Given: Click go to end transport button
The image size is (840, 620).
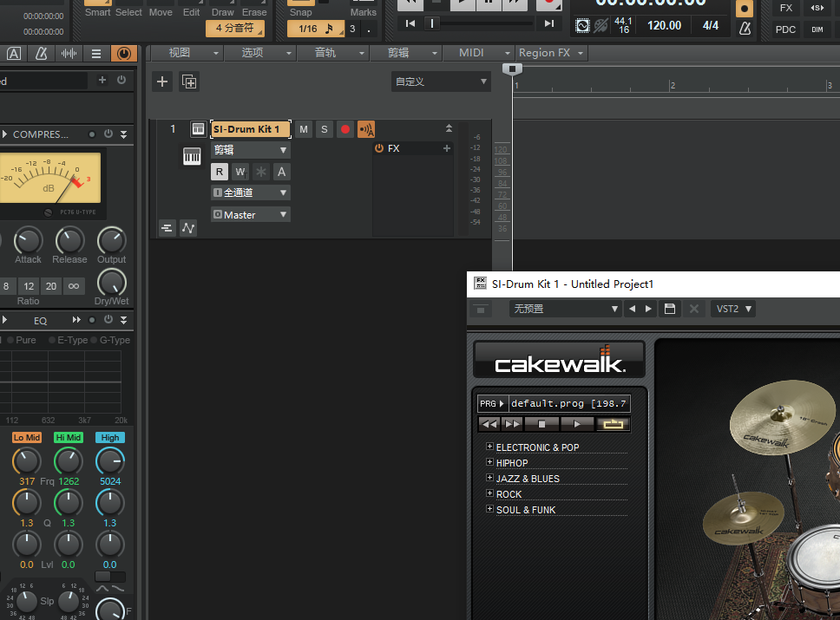Looking at the screenshot, I should (x=549, y=23).
